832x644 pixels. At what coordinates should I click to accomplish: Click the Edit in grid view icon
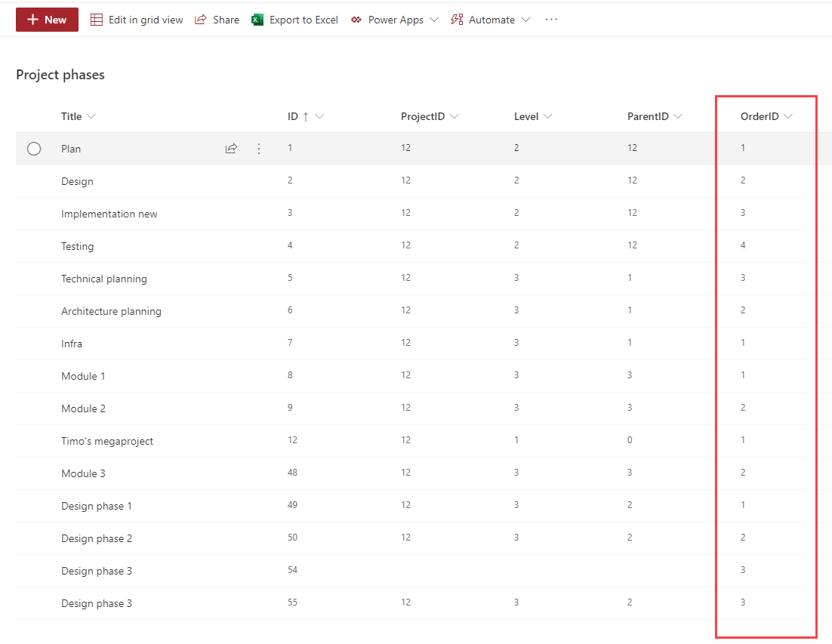[x=97, y=20]
